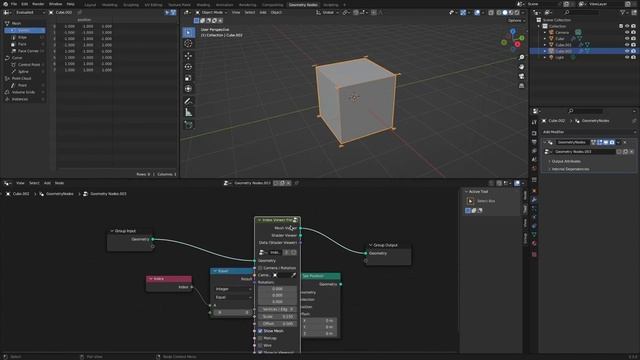The height and width of the screenshot is (360, 640).
Task: Open the Render menu
Action: [38, 4]
